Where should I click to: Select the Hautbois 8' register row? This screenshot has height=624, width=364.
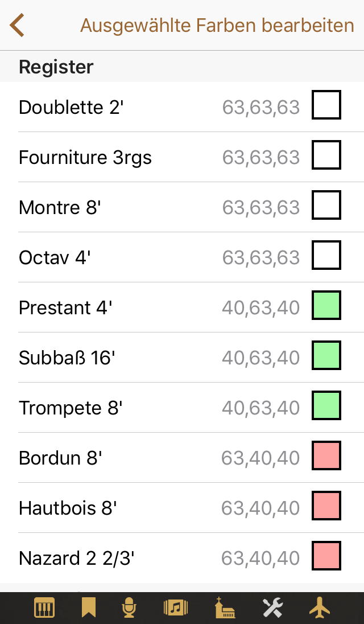(x=114, y=508)
